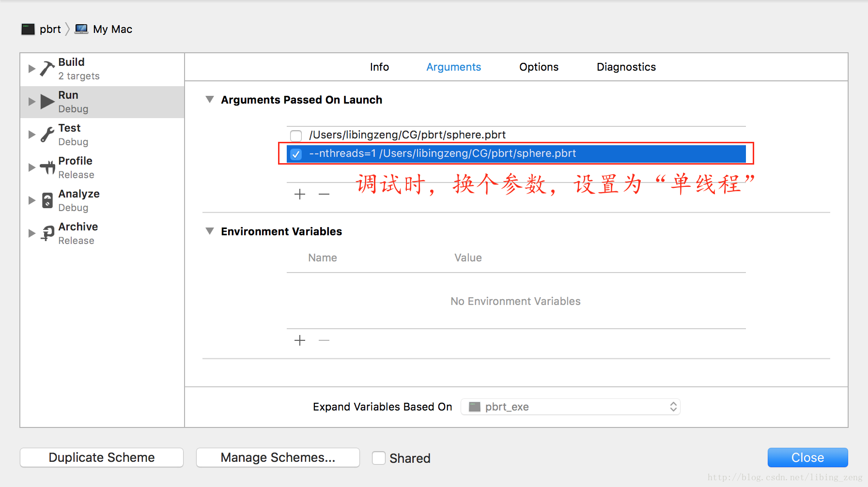Viewport: 868px width, 487px height.
Task: Select the Archive Release row
Action: pos(102,233)
